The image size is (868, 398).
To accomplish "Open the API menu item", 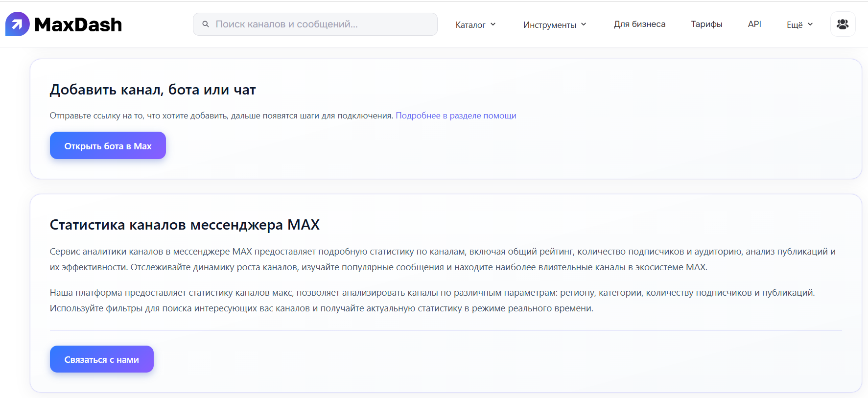I will tap(754, 24).
